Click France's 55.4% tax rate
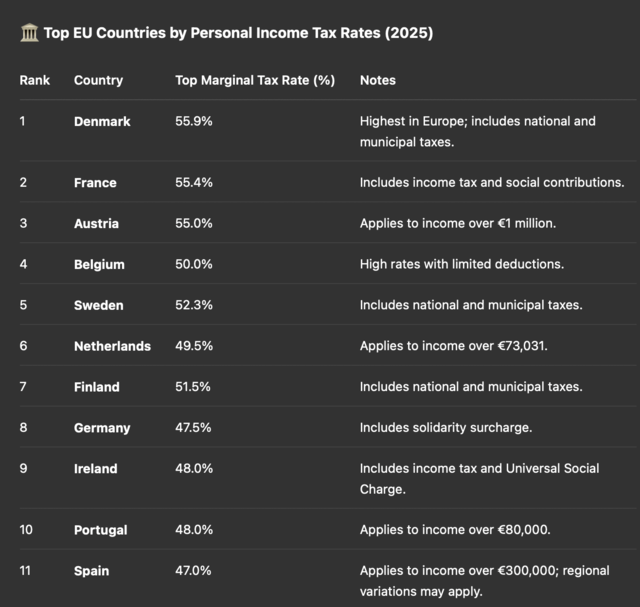Image resolution: width=640 pixels, height=607 pixels. [x=194, y=182]
